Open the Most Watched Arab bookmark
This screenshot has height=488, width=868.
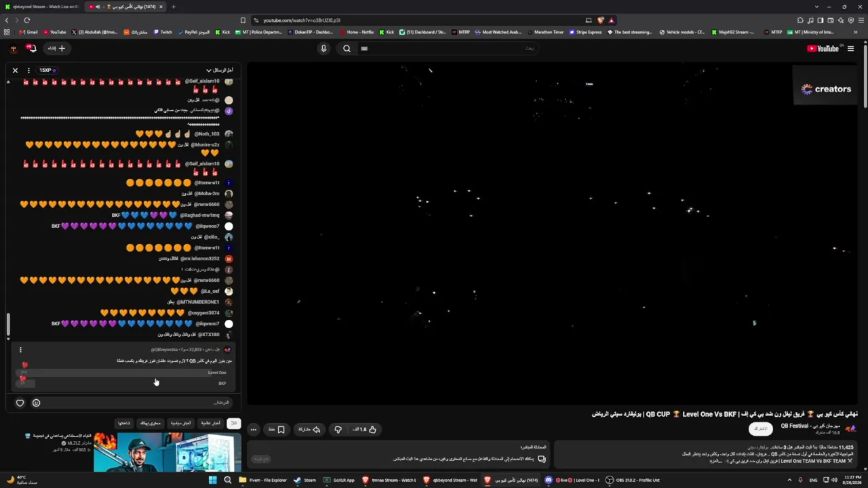pos(498,32)
